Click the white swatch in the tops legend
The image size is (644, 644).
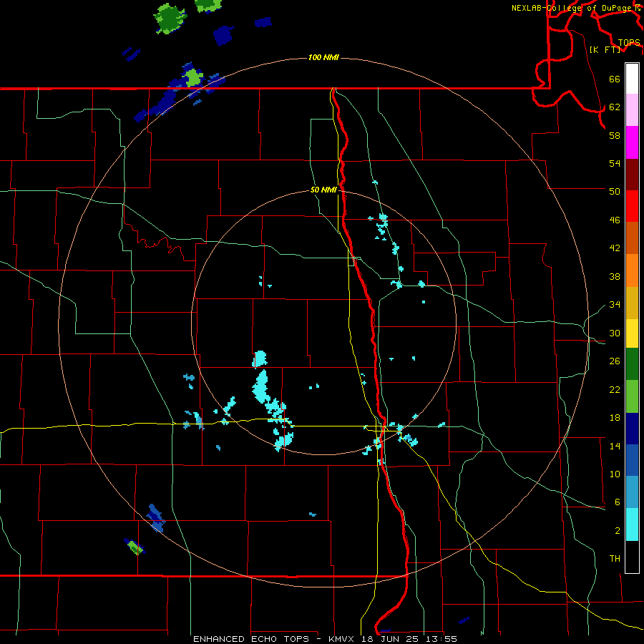[632, 79]
